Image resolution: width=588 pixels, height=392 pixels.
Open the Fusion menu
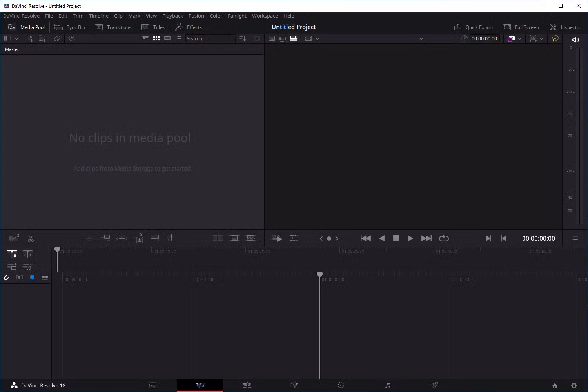click(x=196, y=16)
